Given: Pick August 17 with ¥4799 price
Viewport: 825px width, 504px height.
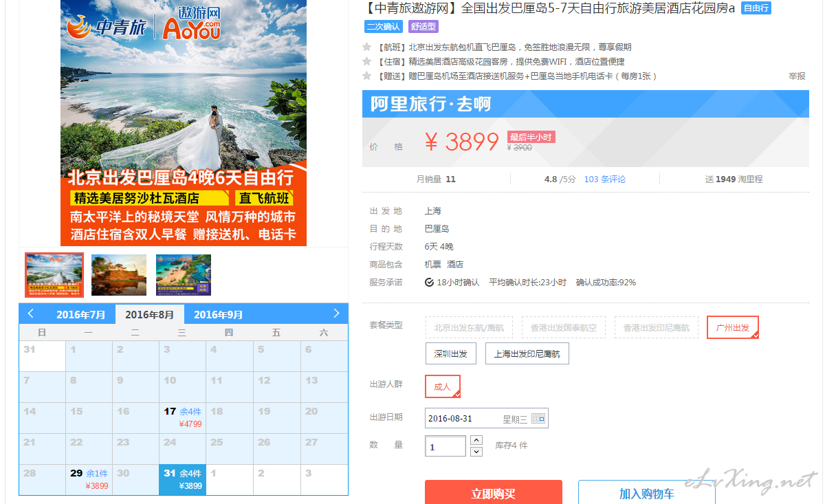Looking at the screenshot, I should 182,417.
